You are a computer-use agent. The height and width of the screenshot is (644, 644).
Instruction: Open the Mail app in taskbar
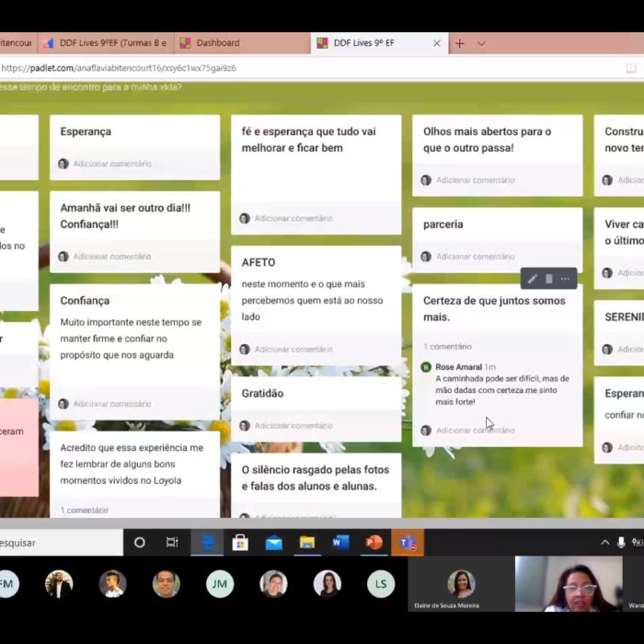pos(273,543)
